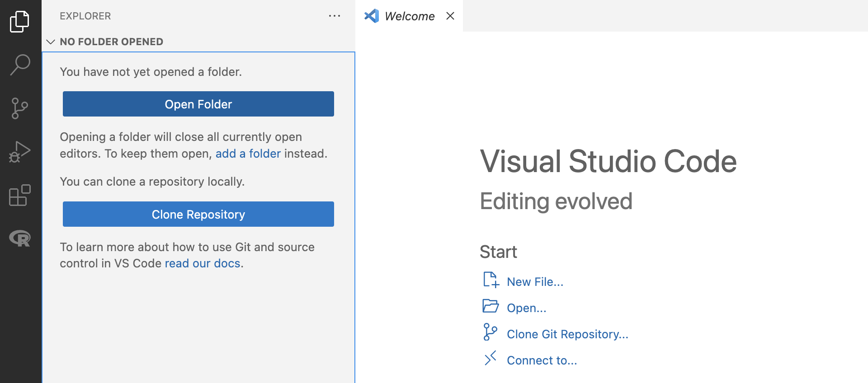Follow the 'read our docs' link
The height and width of the screenshot is (383, 868).
203,263
